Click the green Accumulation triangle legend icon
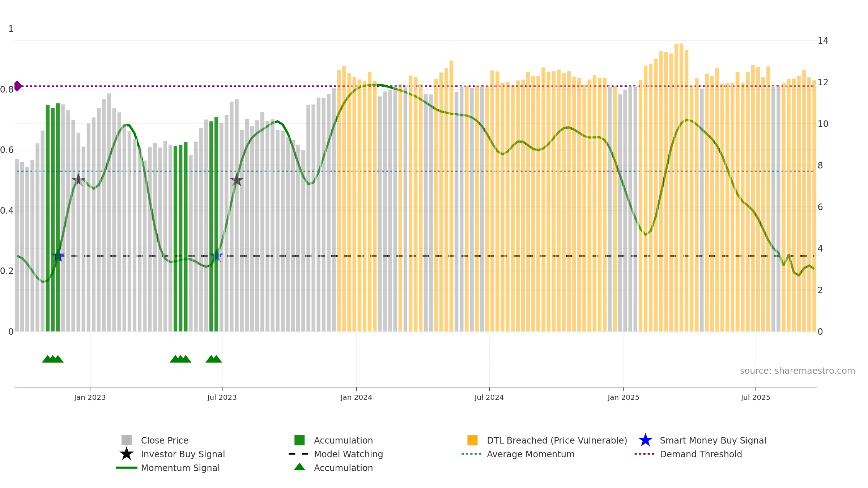The image size is (868, 488). point(299,467)
